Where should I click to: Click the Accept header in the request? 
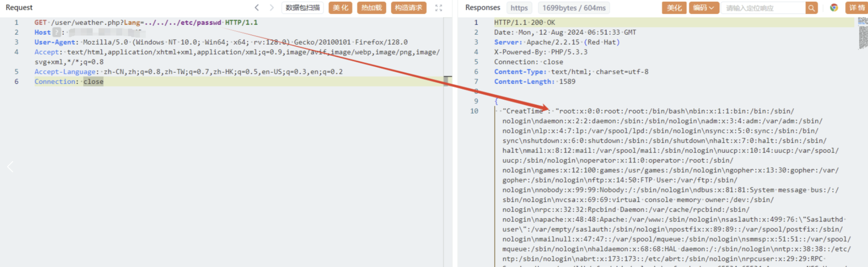[237, 57]
